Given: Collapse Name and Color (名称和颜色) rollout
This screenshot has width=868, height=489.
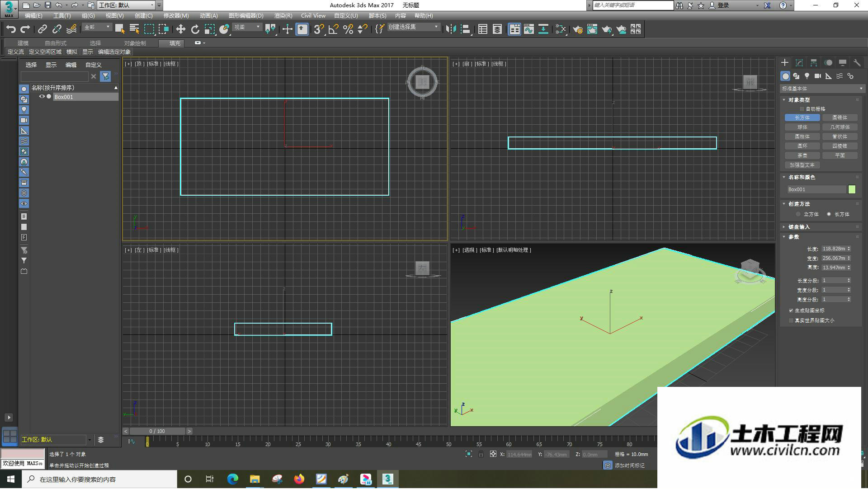Looking at the screenshot, I should [x=802, y=177].
